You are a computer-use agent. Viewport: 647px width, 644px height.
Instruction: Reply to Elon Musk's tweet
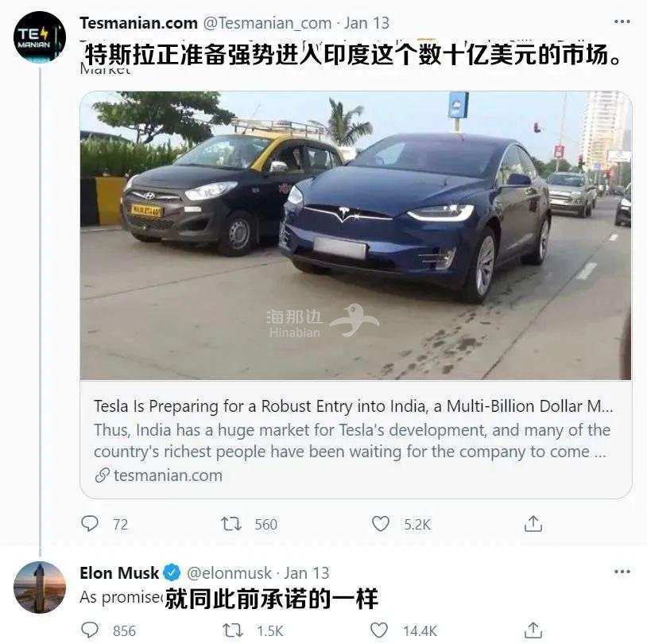coord(91,630)
